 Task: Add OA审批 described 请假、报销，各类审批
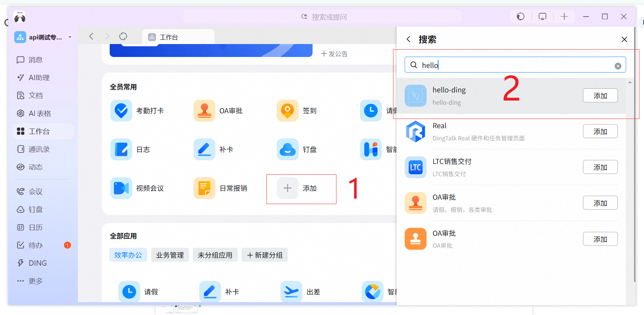point(600,203)
